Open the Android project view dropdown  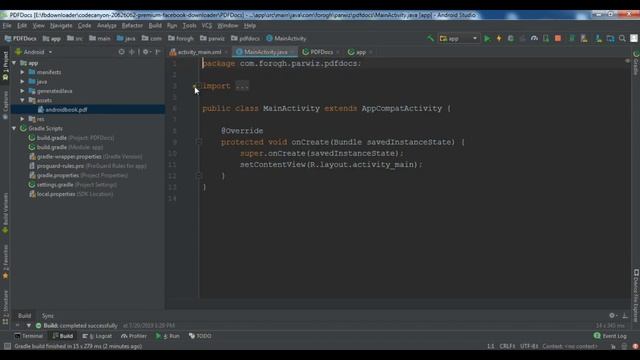pyautogui.click(x=34, y=52)
